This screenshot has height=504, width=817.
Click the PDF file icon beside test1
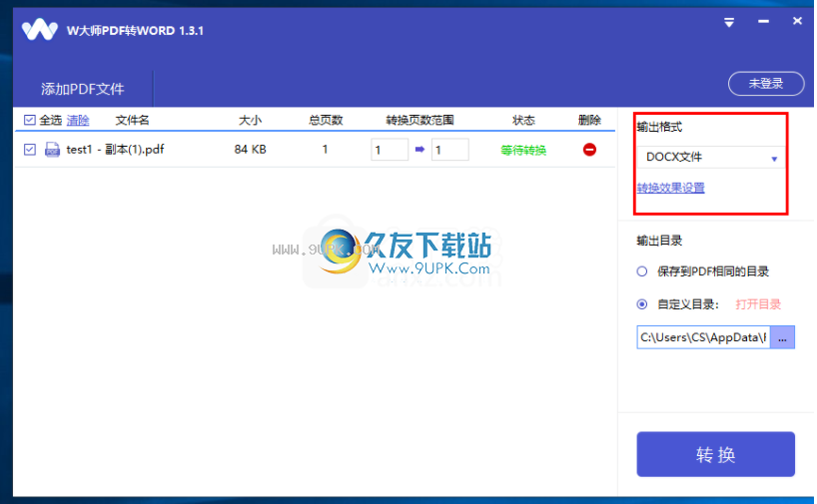click(x=52, y=150)
